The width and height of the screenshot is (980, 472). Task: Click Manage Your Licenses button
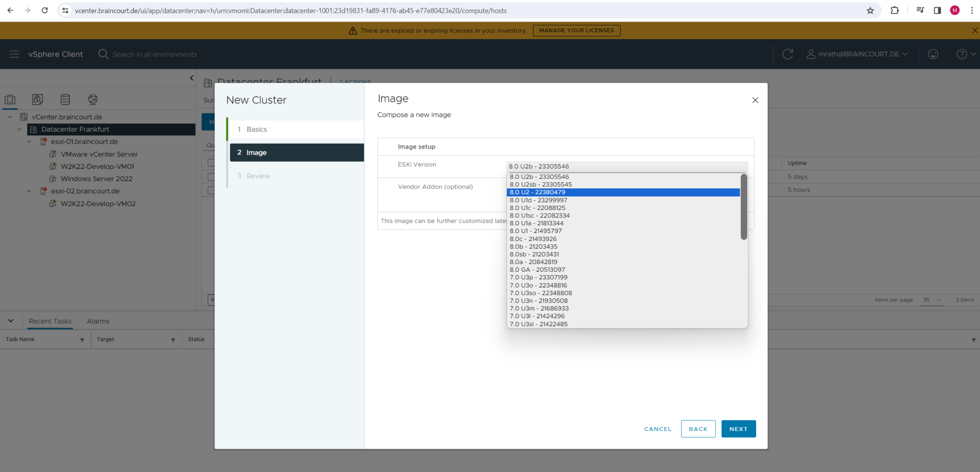(x=576, y=31)
